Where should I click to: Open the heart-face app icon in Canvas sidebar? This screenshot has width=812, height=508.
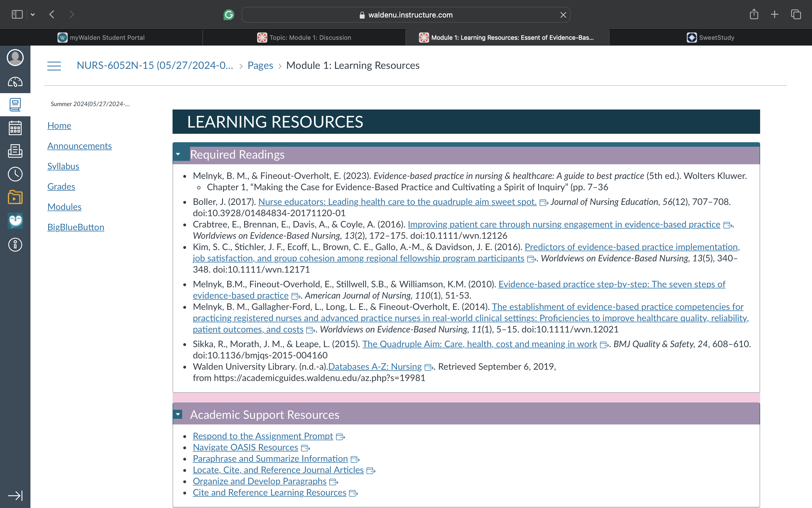pyautogui.click(x=15, y=221)
